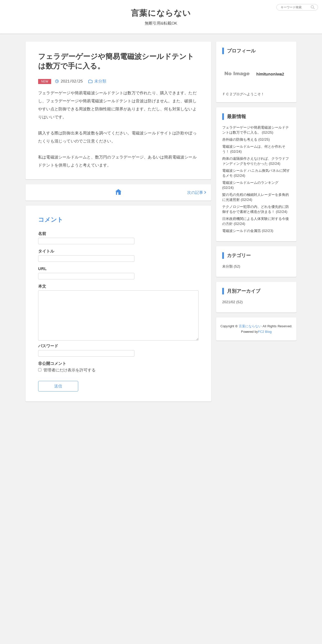
Task: Open 未分類 (52) category in sidebar
Action: tap(231, 266)
